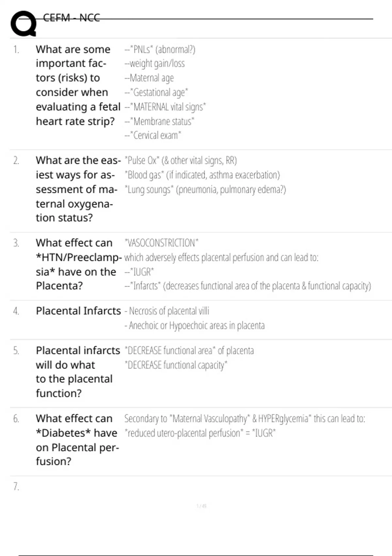Select the Placental Infarcts term
Viewport: 392px width, 556px height.
[78, 311]
